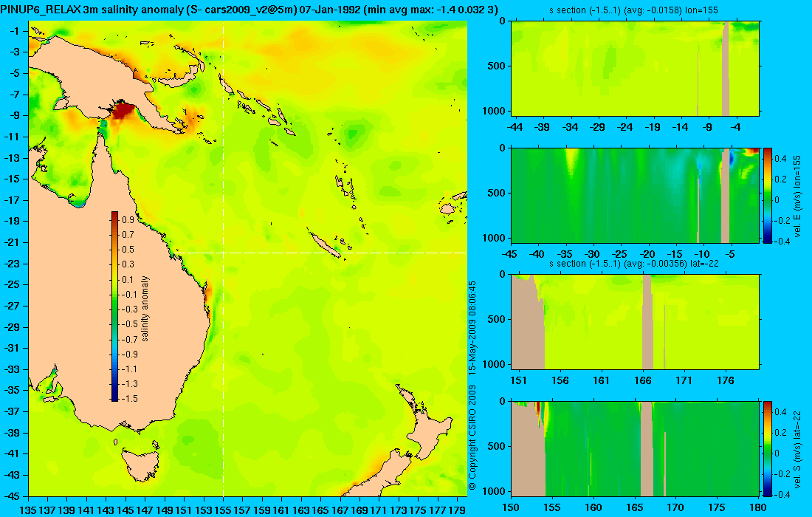
Task: Click the south velocity section plot
Action: [636, 448]
